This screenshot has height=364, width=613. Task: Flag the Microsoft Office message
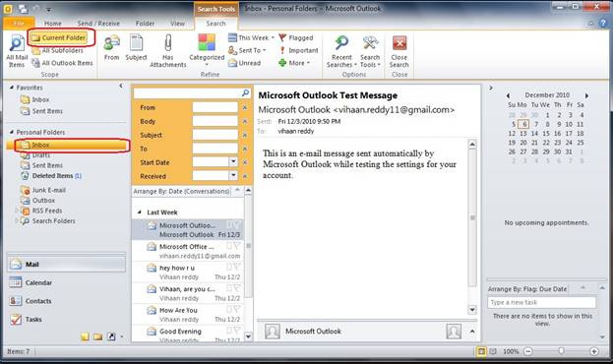[238, 246]
